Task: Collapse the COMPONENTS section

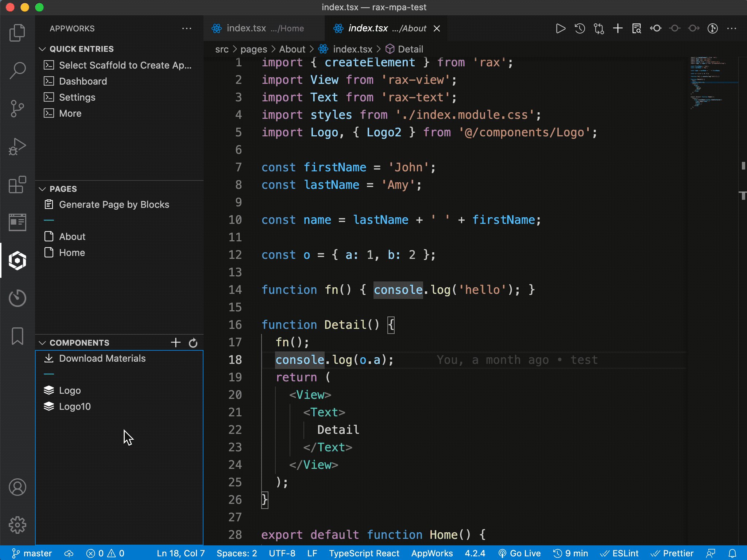Action: pyautogui.click(x=42, y=343)
